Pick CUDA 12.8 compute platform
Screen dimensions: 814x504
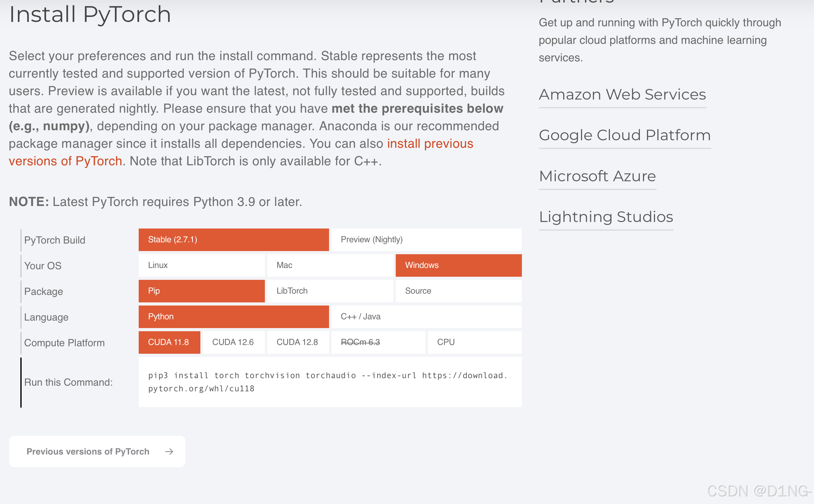tap(298, 342)
